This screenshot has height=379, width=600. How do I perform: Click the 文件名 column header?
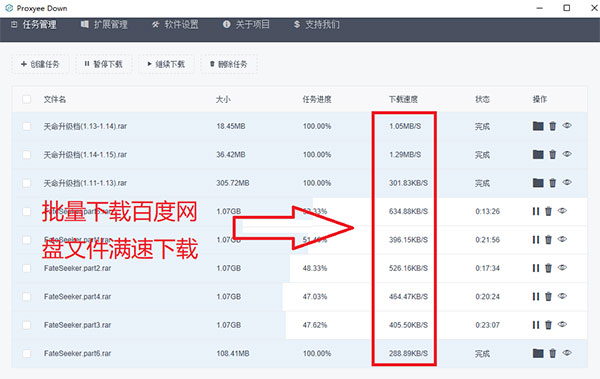click(55, 100)
